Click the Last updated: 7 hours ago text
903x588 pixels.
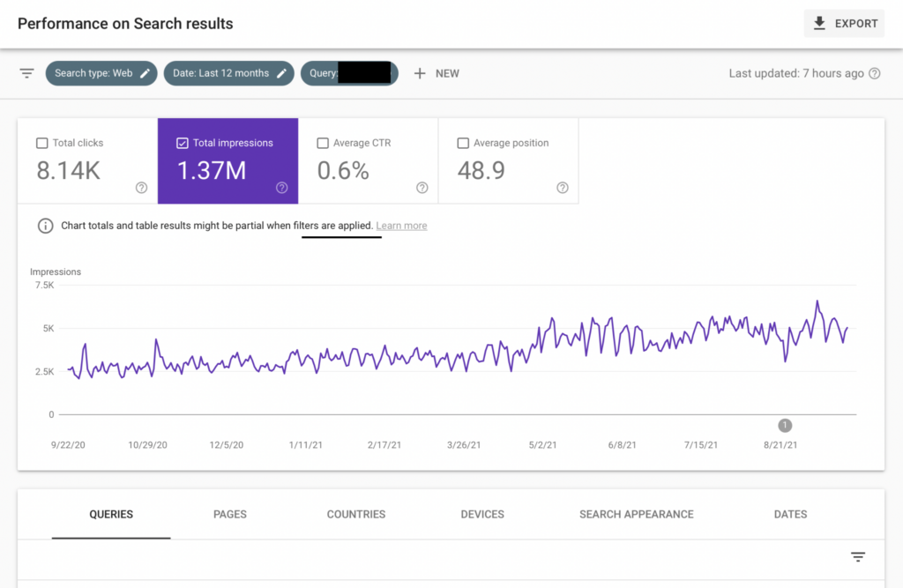tap(796, 73)
